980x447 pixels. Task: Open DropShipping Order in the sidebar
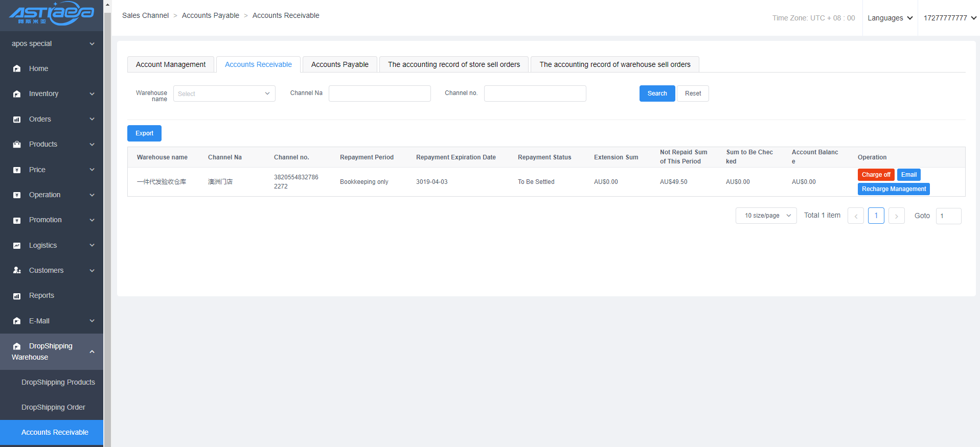(53, 407)
